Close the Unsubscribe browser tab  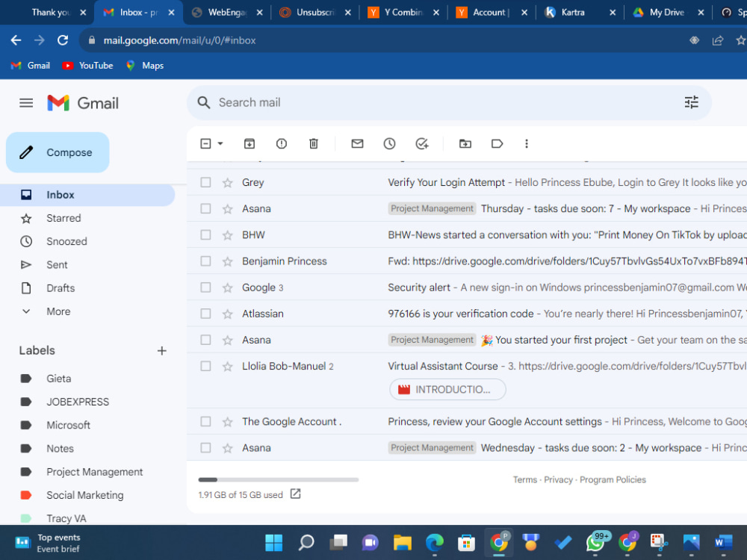click(348, 13)
